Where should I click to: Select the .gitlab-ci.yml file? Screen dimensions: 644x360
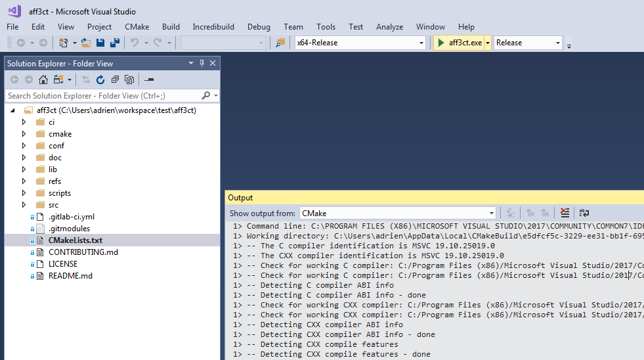point(72,217)
